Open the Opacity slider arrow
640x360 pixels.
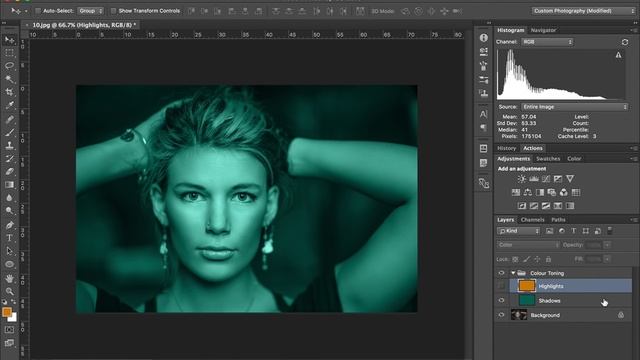click(607, 245)
